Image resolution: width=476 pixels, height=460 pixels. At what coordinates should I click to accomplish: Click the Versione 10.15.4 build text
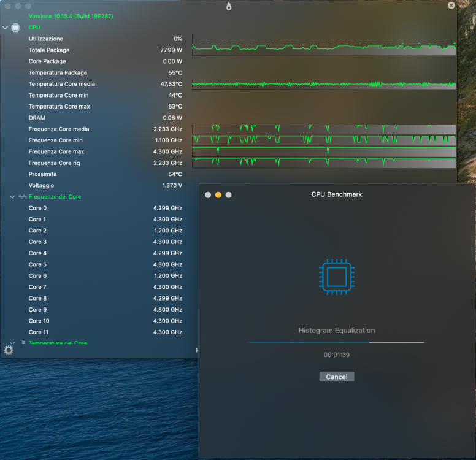(x=71, y=17)
